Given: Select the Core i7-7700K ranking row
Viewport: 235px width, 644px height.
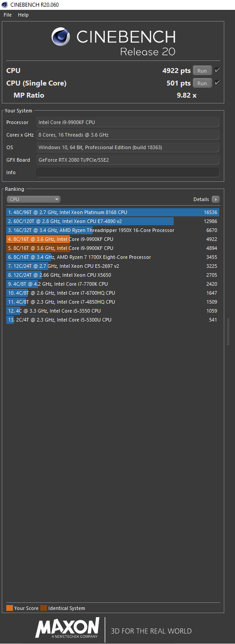Looking at the screenshot, I should pyautogui.click(x=113, y=284).
